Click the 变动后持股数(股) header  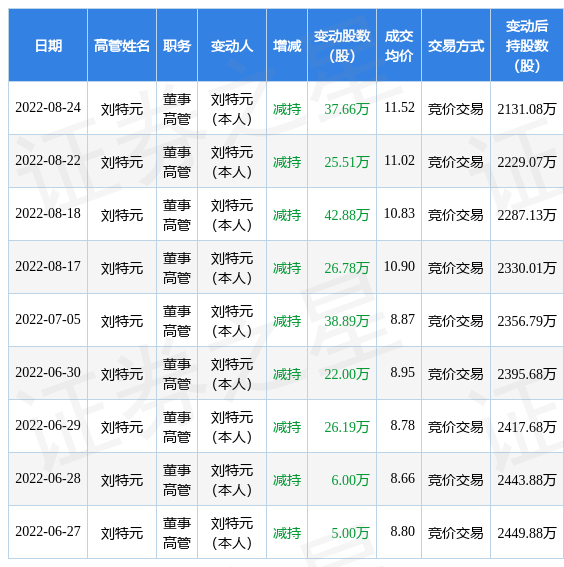tap(527, 46)
